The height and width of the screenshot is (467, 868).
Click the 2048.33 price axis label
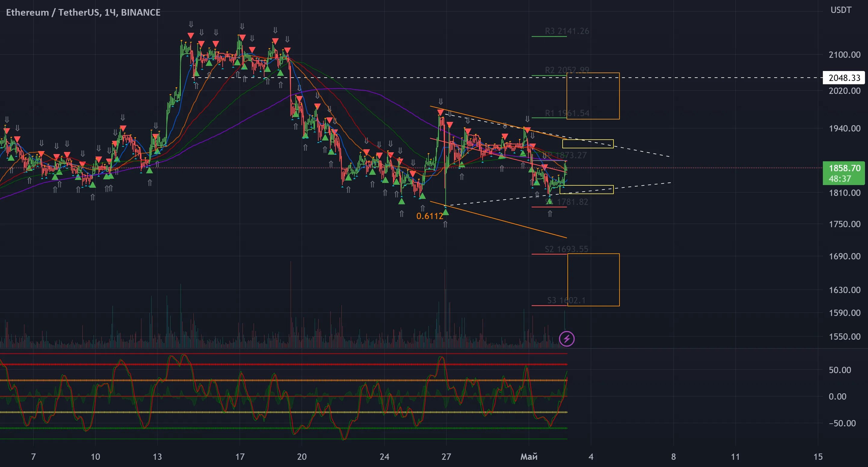[844, 78]
